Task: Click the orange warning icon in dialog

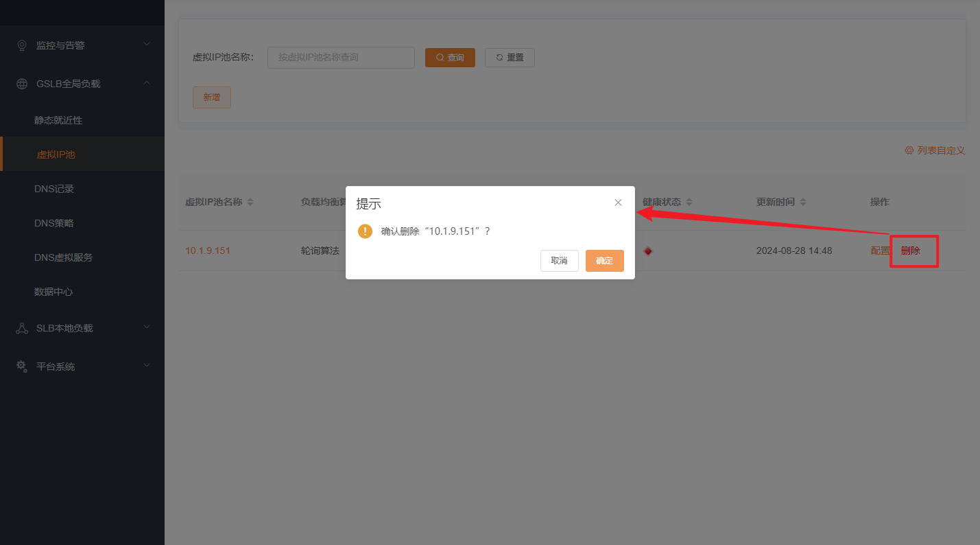Action: [x=365, y=231]
